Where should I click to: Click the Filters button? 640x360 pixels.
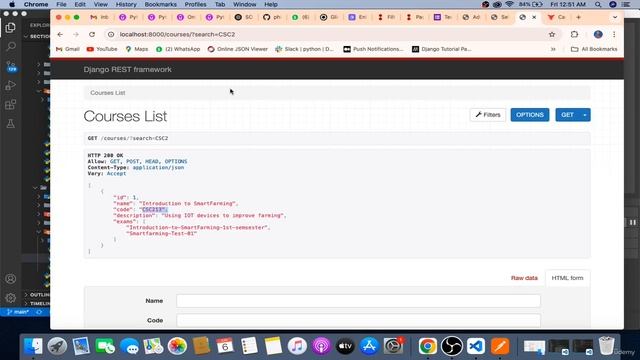pyautogui.click(x=488, y=115)
